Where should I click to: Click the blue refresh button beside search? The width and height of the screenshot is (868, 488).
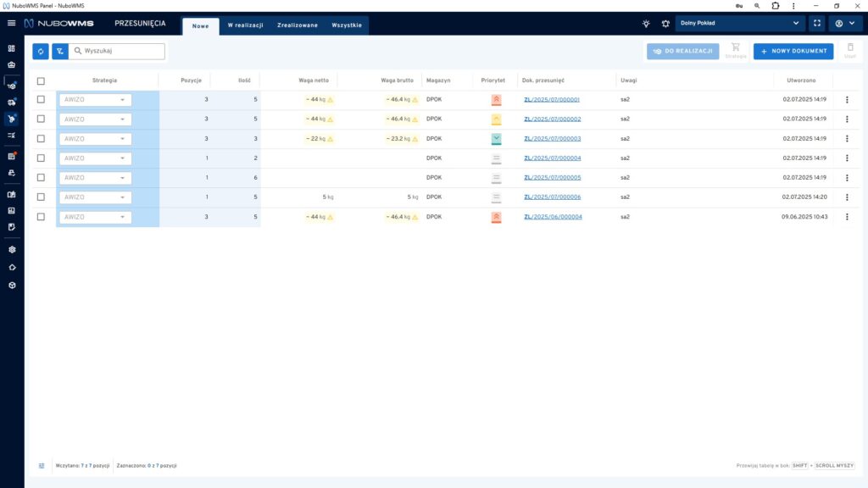point(41,52)
